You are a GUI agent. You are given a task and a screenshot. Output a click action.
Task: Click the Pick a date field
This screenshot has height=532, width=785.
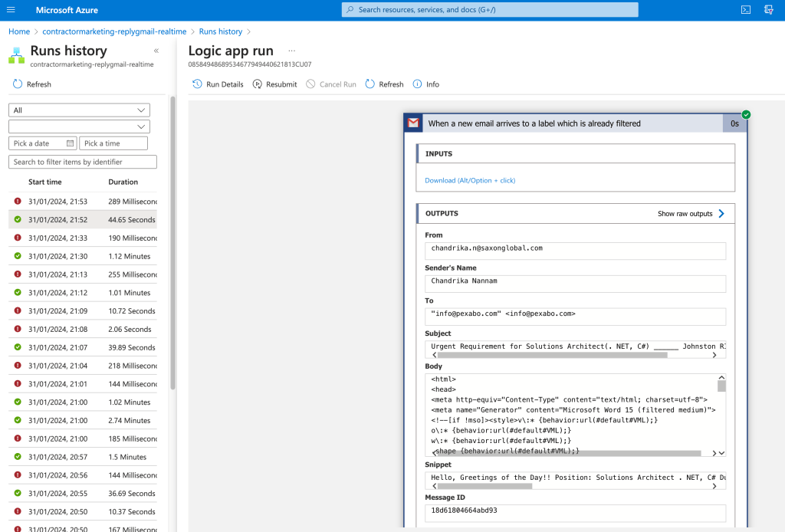pyautogui.click(x=43, y=143)
